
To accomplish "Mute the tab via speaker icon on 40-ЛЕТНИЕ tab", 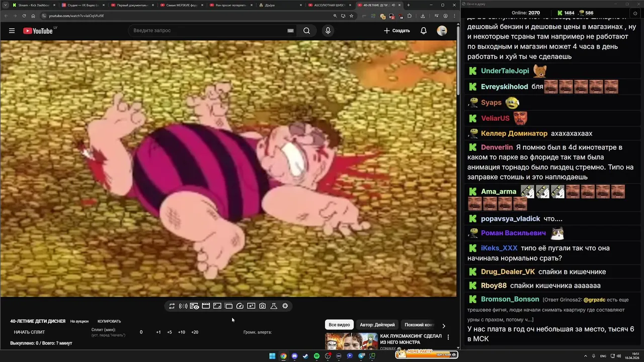I will pyautogui.click(x=393, y=5).
